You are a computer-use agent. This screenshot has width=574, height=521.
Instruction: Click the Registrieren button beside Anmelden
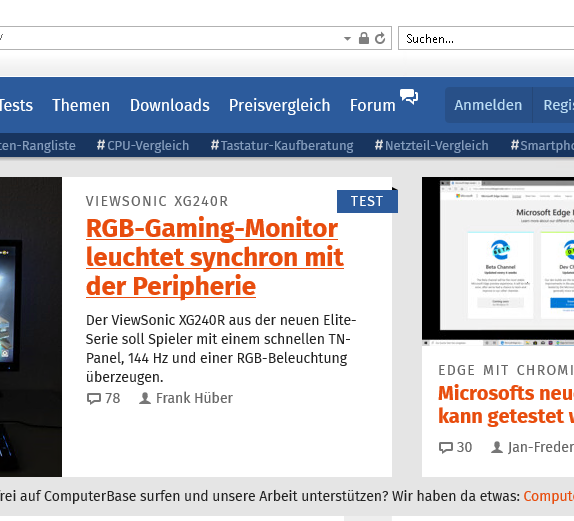click(x=554, y=105)
